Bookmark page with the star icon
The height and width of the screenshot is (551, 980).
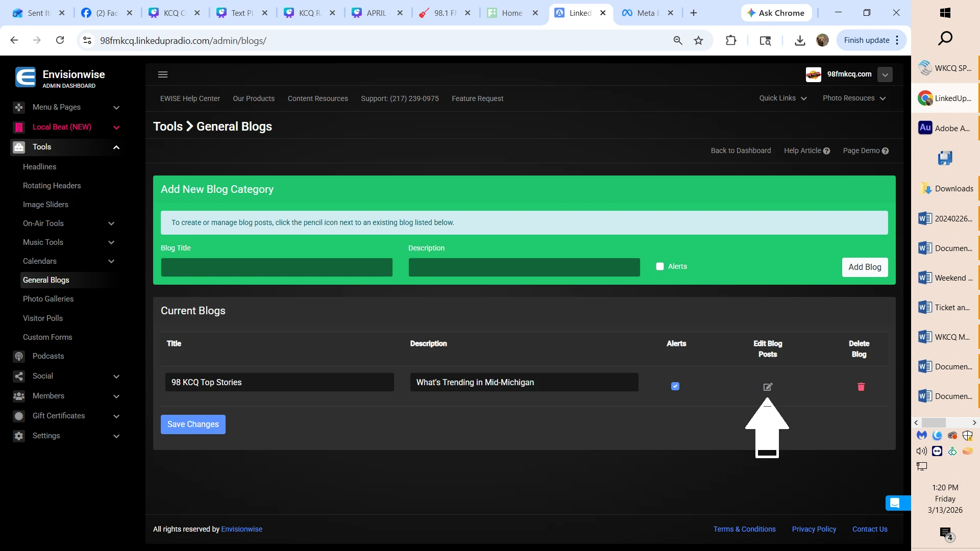pos(699,40)
